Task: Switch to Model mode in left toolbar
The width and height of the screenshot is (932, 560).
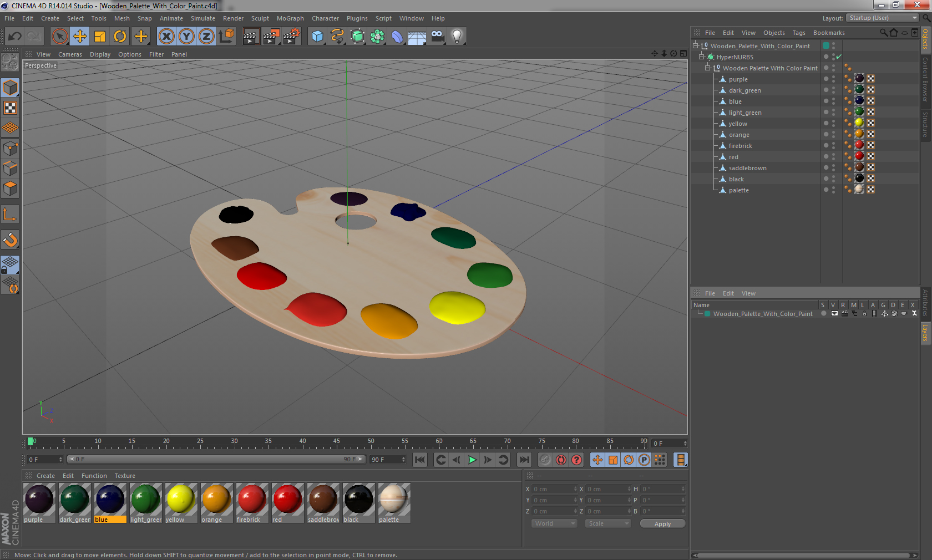Action: pyautogui.click(x=11, y=88)
